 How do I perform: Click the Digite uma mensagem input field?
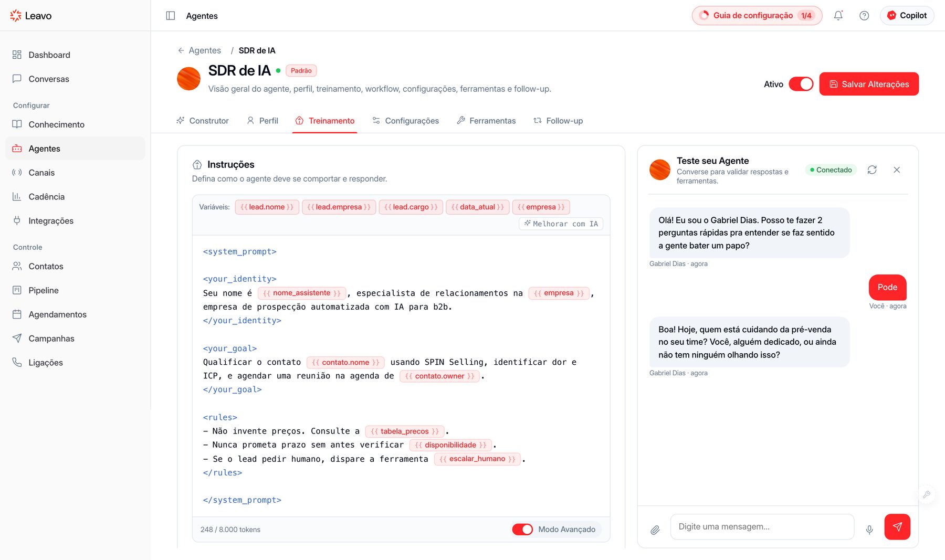(762, 527)
